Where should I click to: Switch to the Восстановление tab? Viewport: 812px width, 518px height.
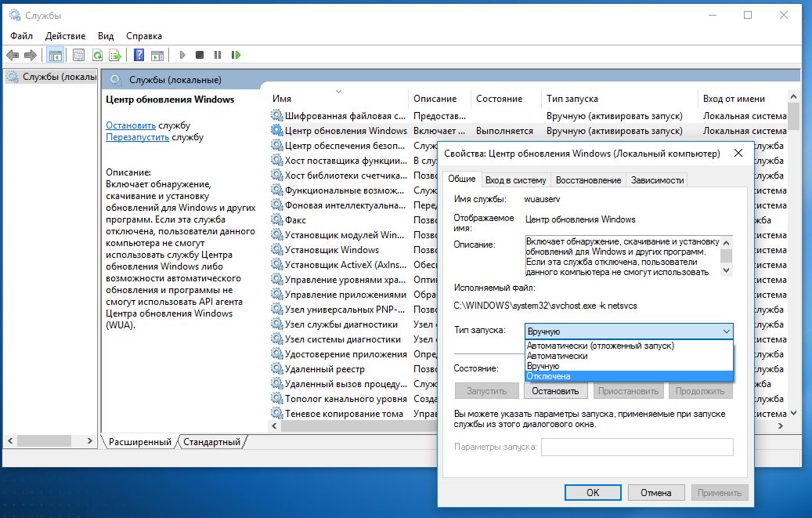coord(588,180)
